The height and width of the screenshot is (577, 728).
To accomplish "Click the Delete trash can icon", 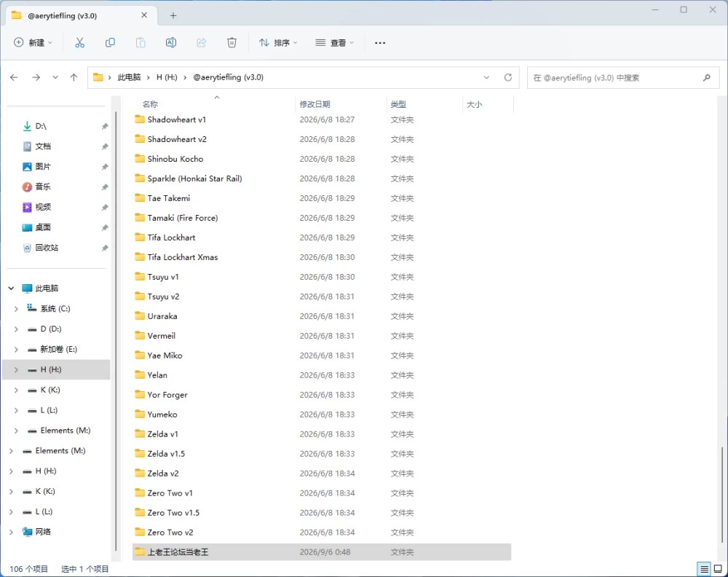I will tap(232, 43).
